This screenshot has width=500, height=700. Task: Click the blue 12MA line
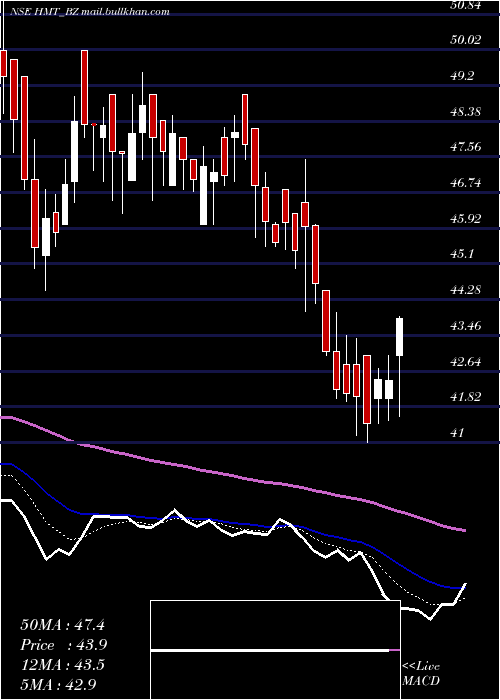point(232,521)
